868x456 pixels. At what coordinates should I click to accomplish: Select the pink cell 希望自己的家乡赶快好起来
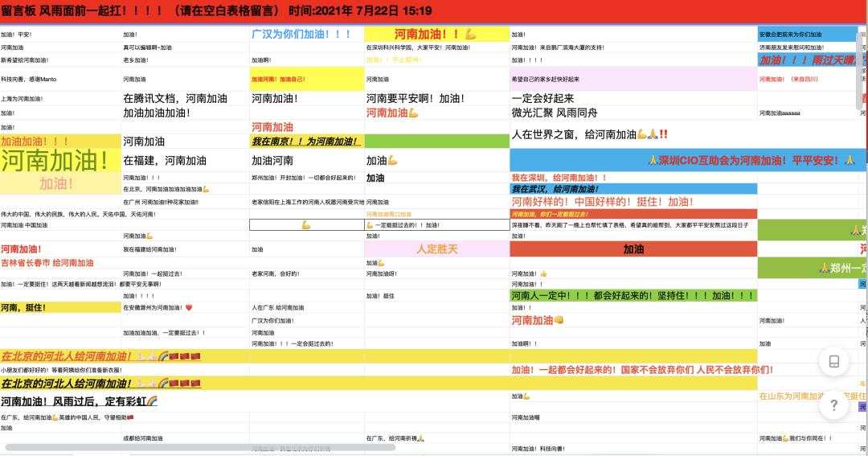pos(633,80)
